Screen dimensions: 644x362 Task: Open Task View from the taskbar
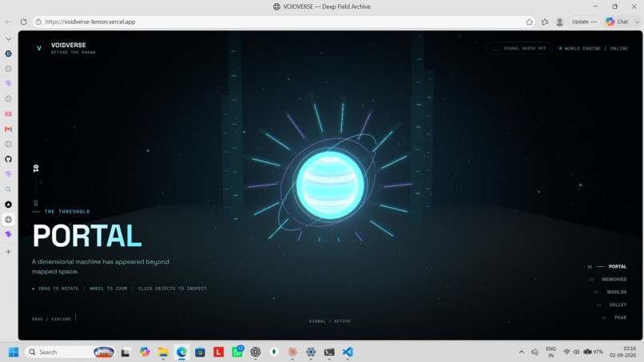[x=125, y=352]
